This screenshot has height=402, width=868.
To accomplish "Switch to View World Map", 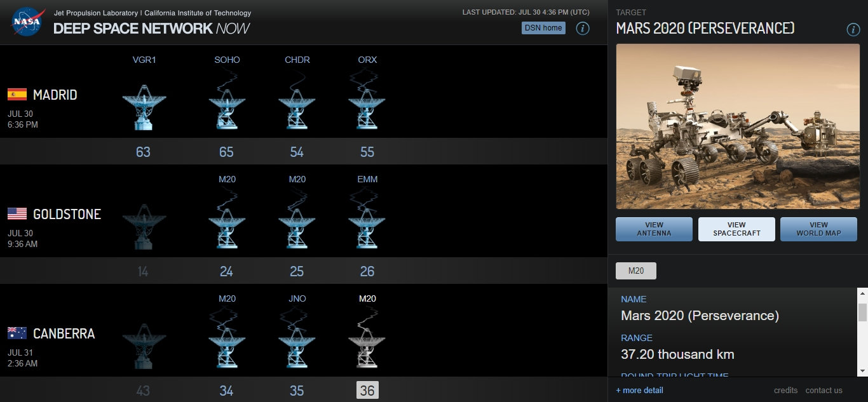I will (x=818, y=229).
